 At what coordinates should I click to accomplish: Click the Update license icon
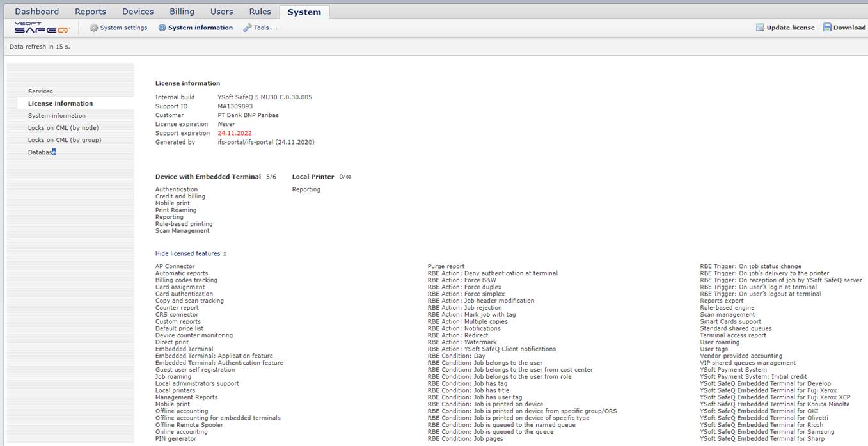(x=760, y=28)
